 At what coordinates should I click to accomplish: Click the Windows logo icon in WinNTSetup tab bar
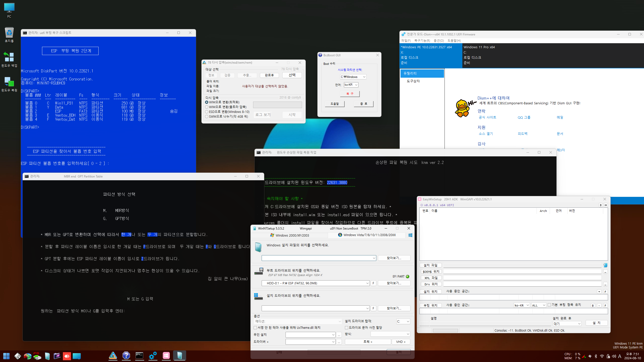tap(410, 235)
